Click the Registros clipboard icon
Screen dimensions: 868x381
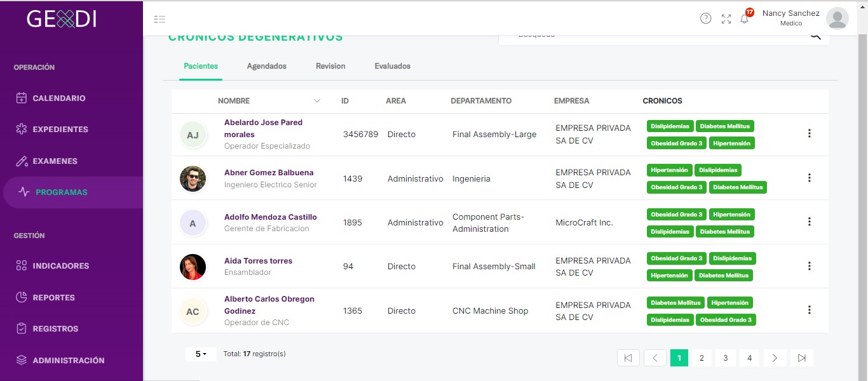(x=22, y=329)
